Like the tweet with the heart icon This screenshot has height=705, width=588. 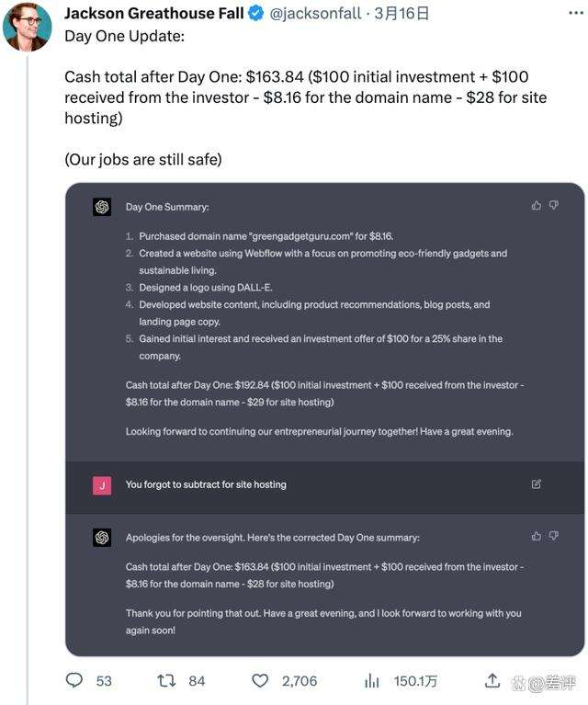261,680
